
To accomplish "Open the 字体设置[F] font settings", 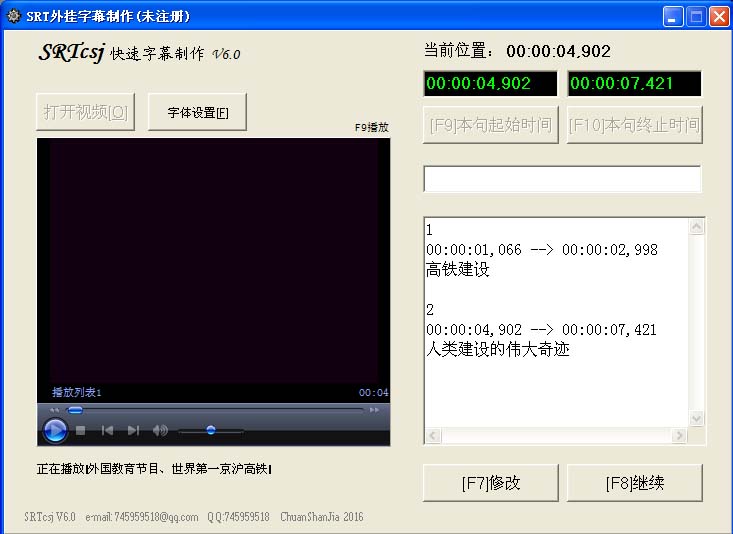I will point(197,112).
